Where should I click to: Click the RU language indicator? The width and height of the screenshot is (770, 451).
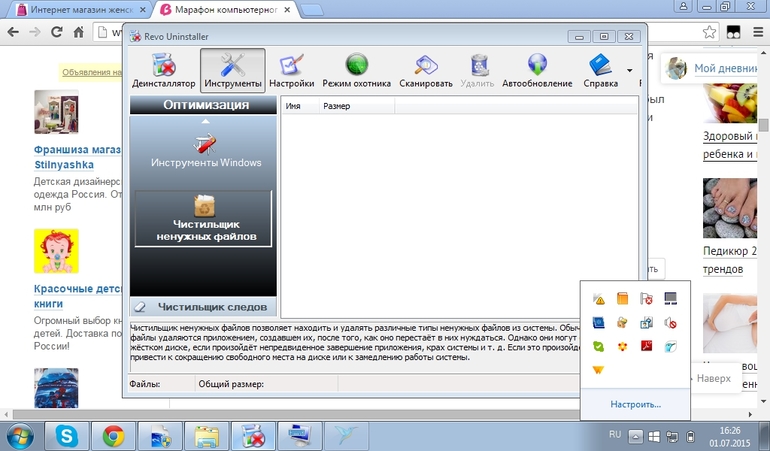pyautogui.click(x=615, y=434)
